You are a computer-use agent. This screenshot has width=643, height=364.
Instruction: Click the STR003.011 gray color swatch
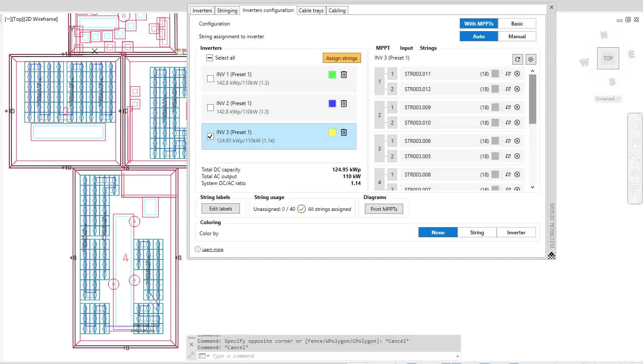pyautogui.click(x=495, y=74)
